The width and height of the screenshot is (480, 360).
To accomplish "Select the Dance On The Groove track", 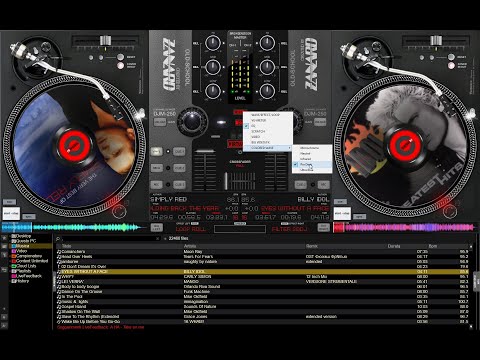I will click(x=263, y=292).
